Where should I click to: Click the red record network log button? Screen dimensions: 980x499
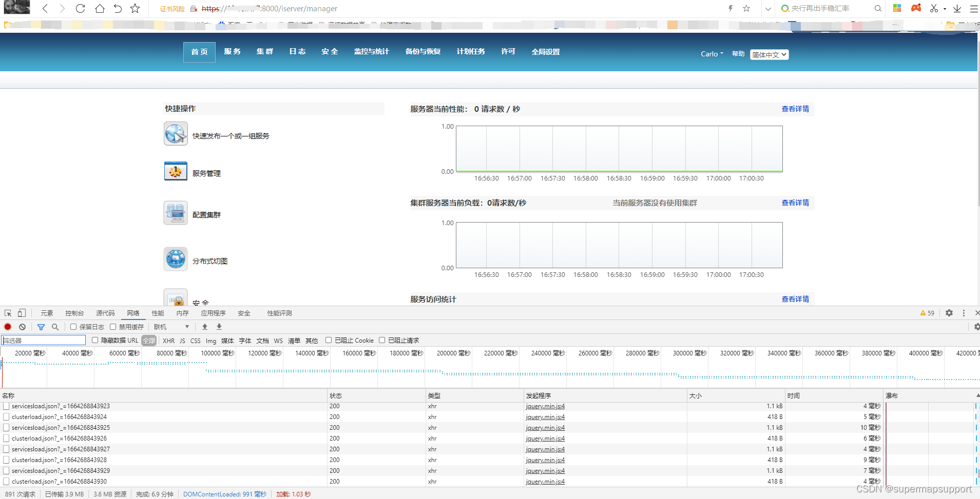click(8, 327)
